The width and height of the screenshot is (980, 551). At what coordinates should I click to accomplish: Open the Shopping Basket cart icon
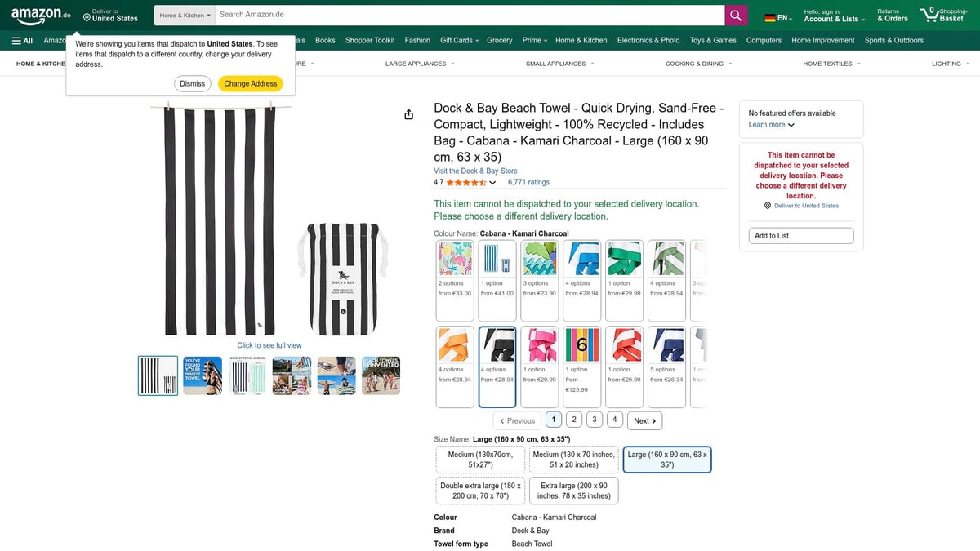[929, 14]
